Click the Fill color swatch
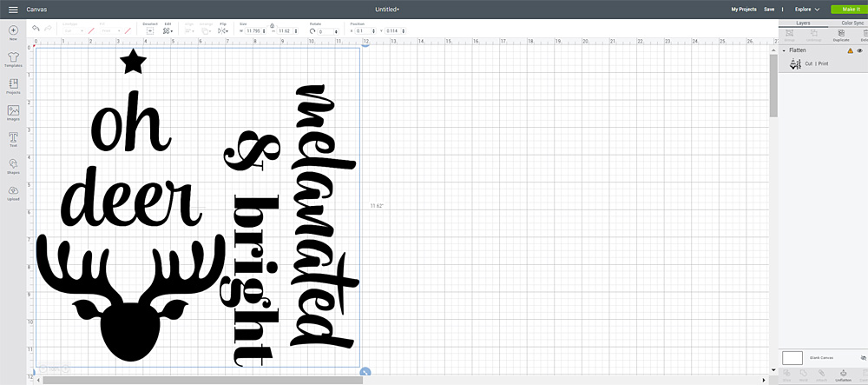 [128, 31]
